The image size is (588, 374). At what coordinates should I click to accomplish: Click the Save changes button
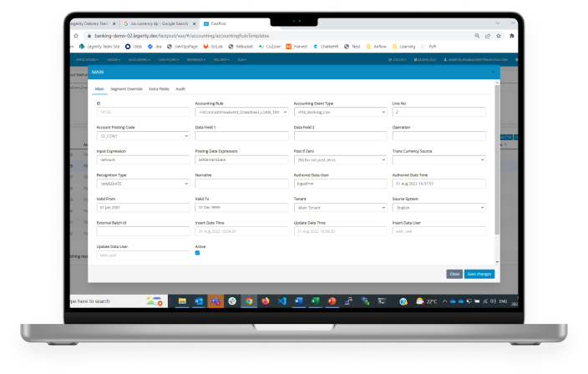[479, 274]
